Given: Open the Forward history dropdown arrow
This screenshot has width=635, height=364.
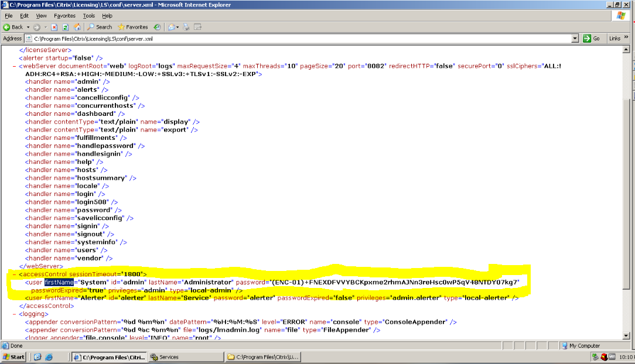Looking at the screenshot, I should pyautogui.click(x=45, y=27).
